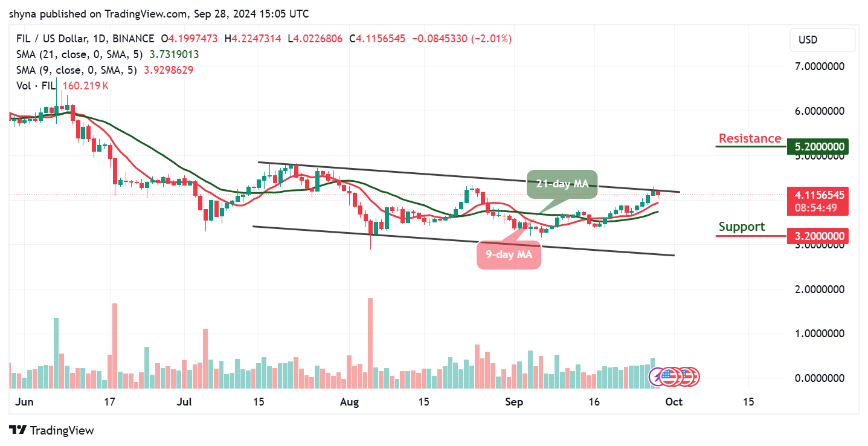Viewport: 868px width, 446px height.
Task: Open the USD currency selector
Action: 823,40
